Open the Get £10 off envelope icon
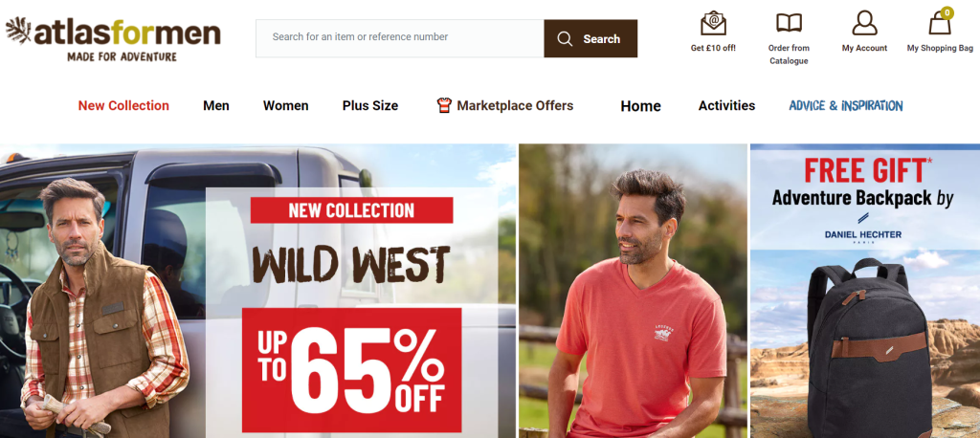The height and width of the screenshot is (438, 980). tap(713, 23)
